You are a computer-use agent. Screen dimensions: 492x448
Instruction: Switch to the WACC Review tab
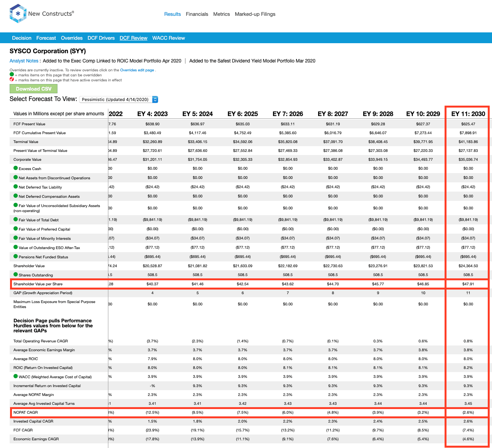(x=168, y=38)
